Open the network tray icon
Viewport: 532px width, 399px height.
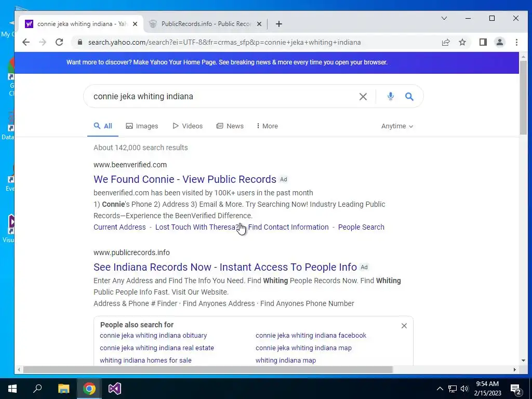click(453, 389)
